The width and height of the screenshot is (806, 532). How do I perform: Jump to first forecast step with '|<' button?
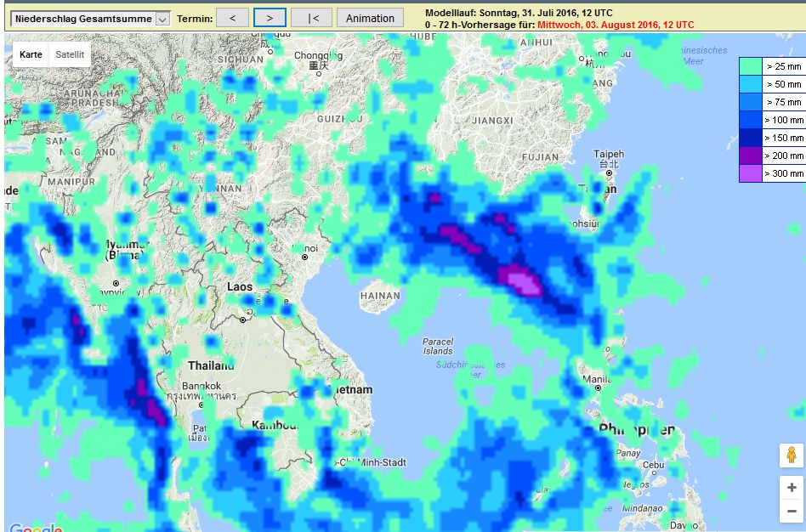pyautogui.click(x=311, y=18)
